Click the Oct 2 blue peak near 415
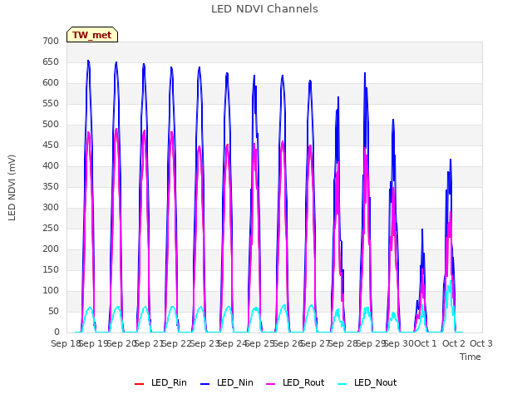 coord(451,160)
